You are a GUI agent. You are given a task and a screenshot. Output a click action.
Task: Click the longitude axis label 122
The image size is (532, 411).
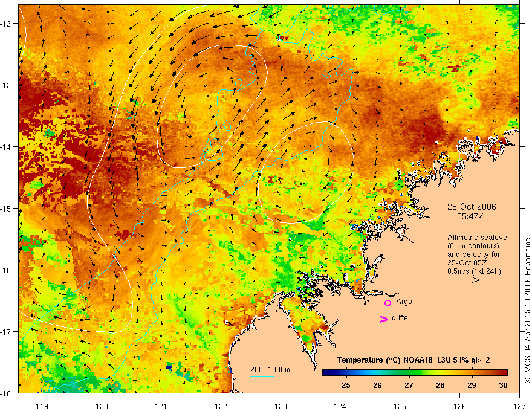[x=221, y=406]
